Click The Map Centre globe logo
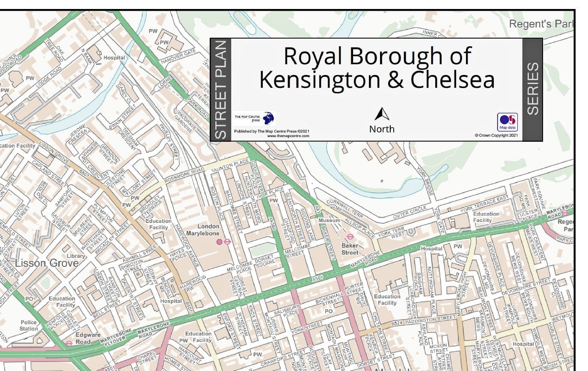Image resolution: width=588 pixels, height=371 pixels. point(269,118)
